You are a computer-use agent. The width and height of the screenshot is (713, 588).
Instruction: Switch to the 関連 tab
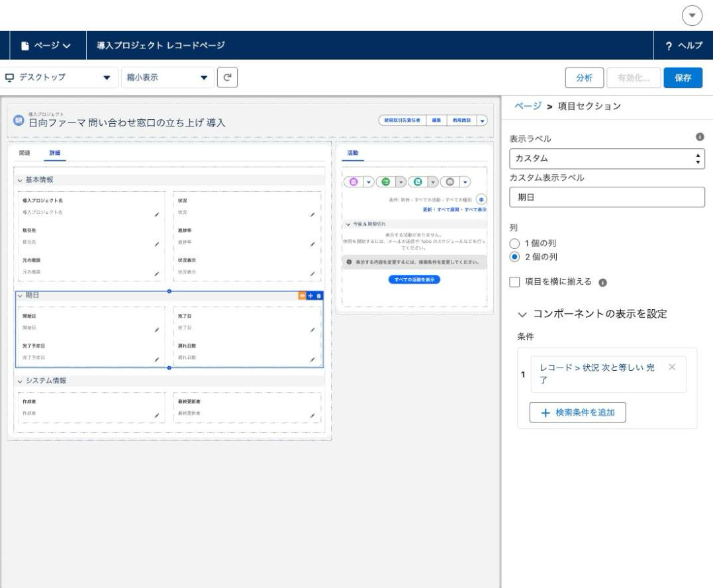click(x=24, y=153)
